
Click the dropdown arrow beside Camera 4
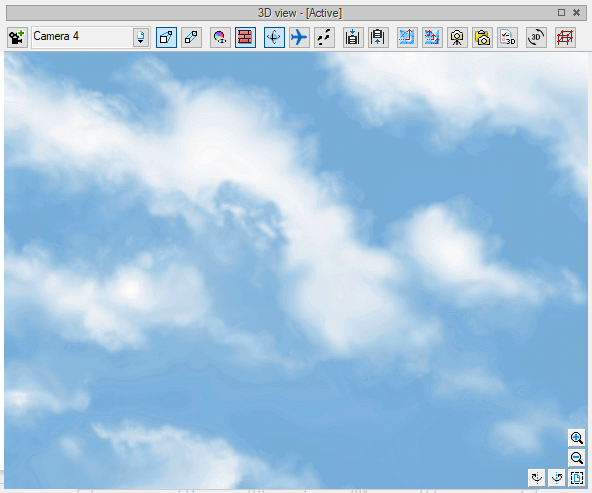point(140,37)
